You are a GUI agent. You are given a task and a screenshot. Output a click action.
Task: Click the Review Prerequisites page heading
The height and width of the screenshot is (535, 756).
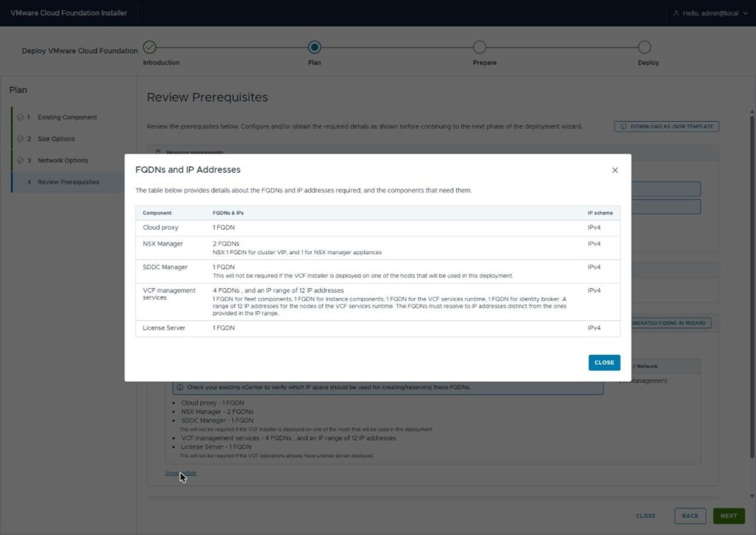click(x=207, y=97)
